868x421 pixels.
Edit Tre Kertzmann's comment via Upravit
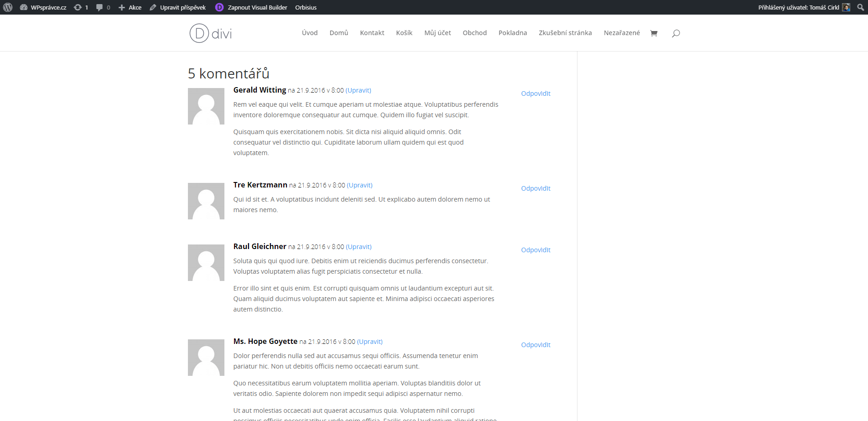tap(359, 185)
